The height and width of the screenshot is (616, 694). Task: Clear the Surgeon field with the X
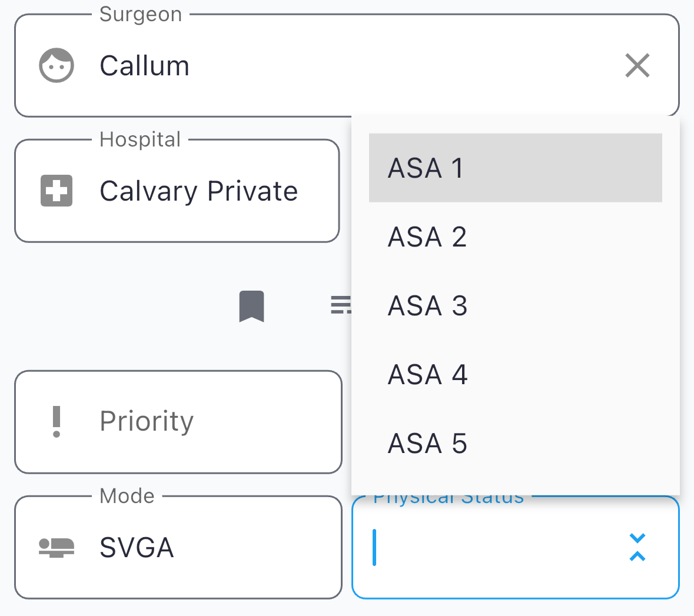(x=637, y=65)
